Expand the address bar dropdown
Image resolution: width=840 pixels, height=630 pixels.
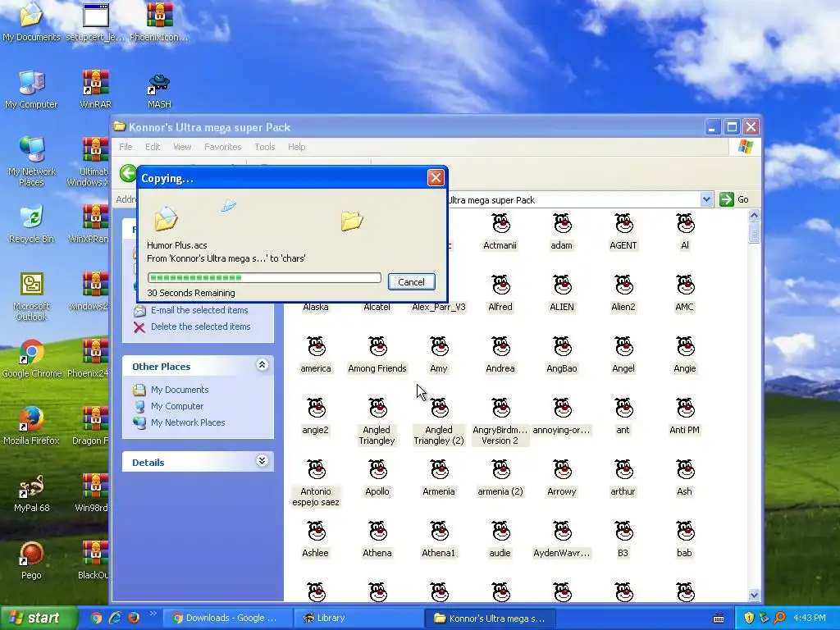pyautogui.click(x=706, y=200)
